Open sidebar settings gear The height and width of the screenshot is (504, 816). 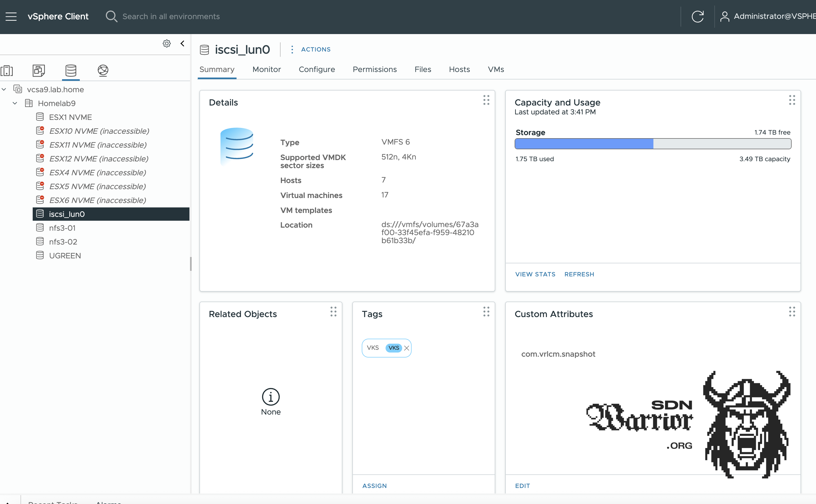[x=167, y=44]
